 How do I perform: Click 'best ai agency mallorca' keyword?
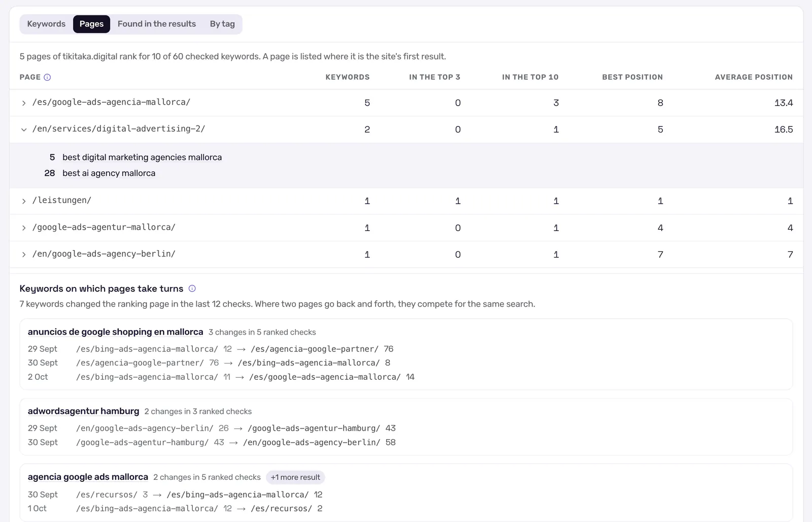(109, 173)
